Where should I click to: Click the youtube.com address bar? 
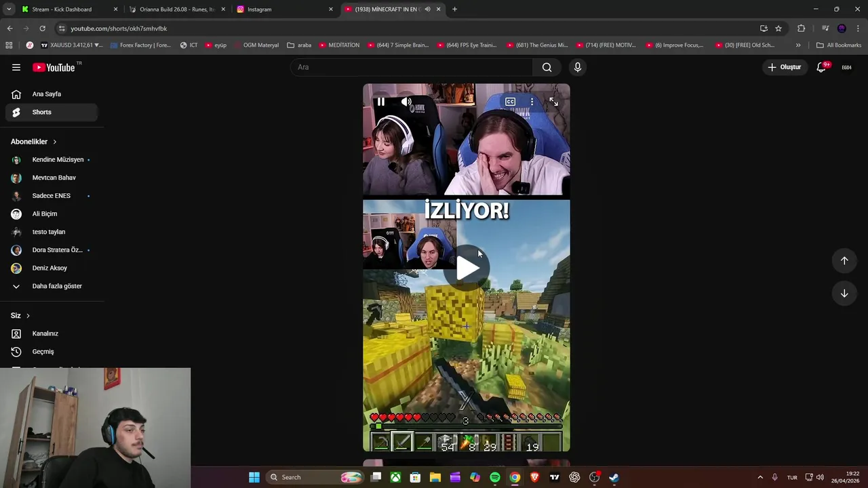pyautogui.click(x=407, y=28)
